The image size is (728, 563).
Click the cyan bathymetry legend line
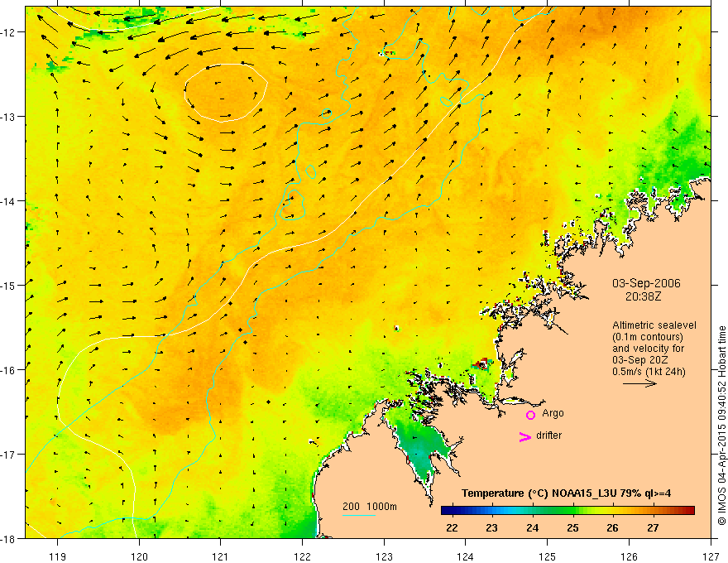tap(359, 515)
